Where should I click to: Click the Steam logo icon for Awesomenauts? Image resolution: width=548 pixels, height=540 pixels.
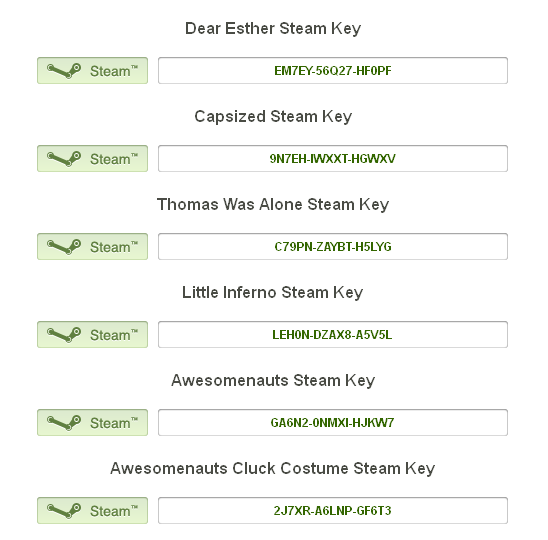pos(64,423)
